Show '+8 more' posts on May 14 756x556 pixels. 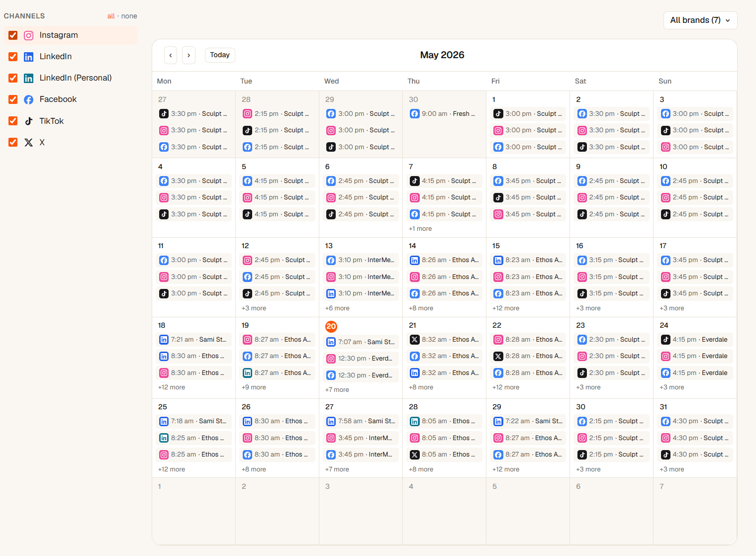(421, 308)
